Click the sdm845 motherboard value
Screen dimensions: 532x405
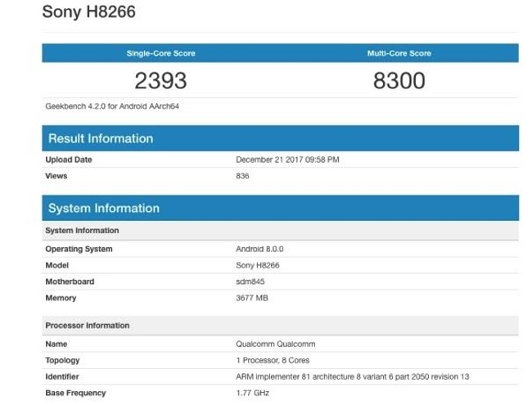[x=250, y=281]
